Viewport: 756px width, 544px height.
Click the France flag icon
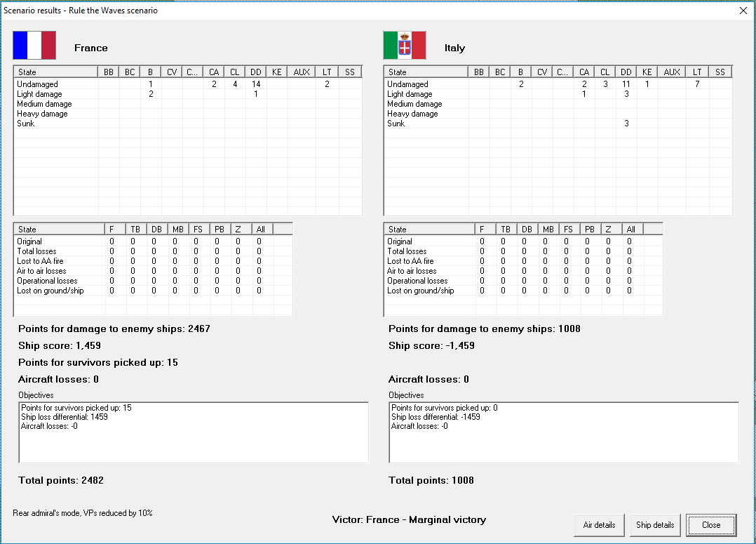(34, 46)
